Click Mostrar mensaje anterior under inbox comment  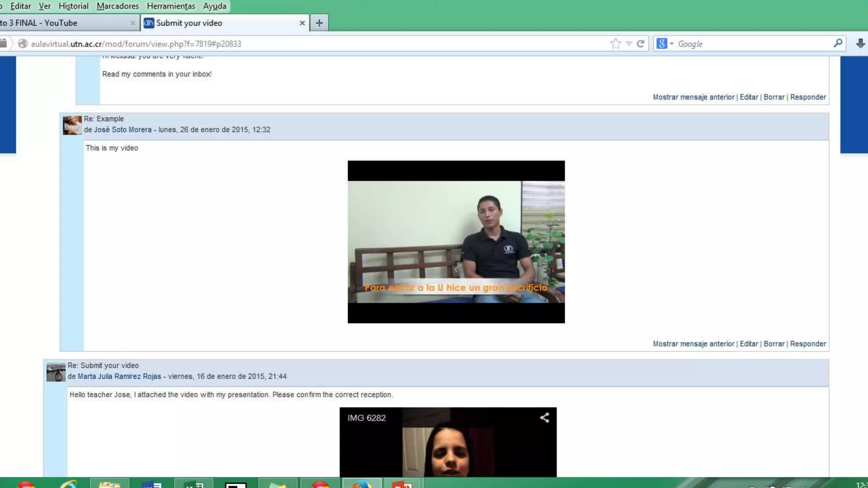(x=693, y=97)
